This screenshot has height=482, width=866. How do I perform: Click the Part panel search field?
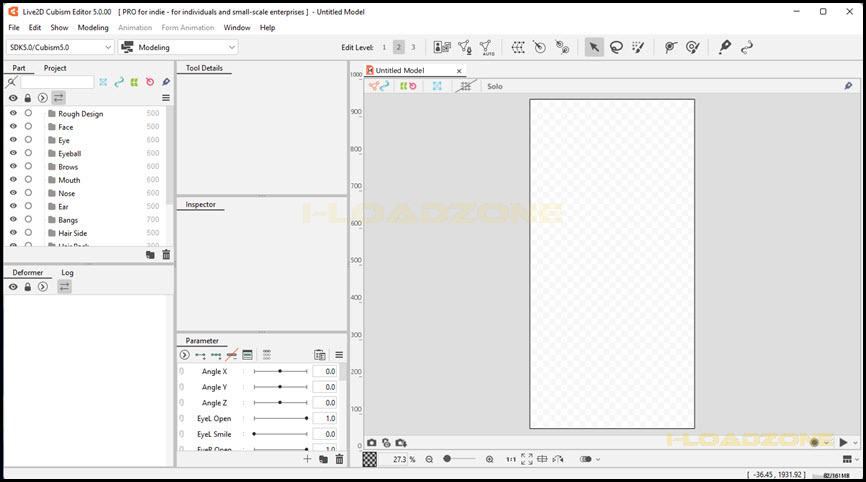click(x=57, y=82)
